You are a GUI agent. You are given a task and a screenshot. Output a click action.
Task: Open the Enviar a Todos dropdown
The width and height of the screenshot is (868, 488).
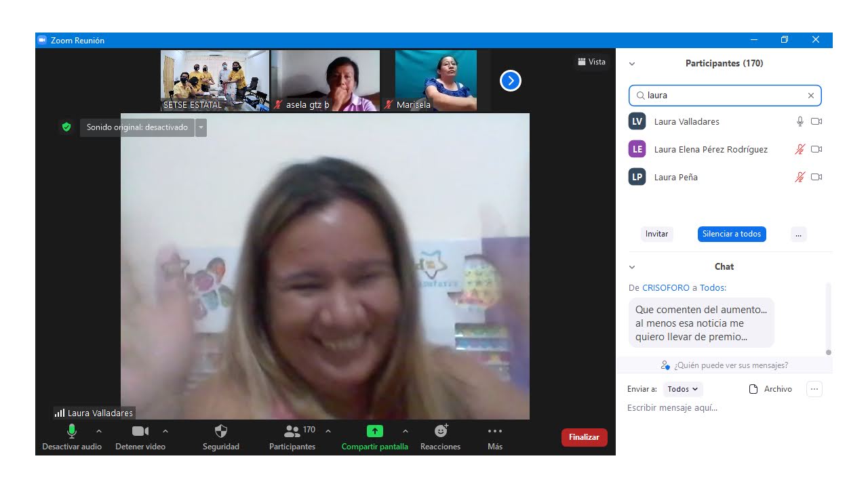(683, 389)
